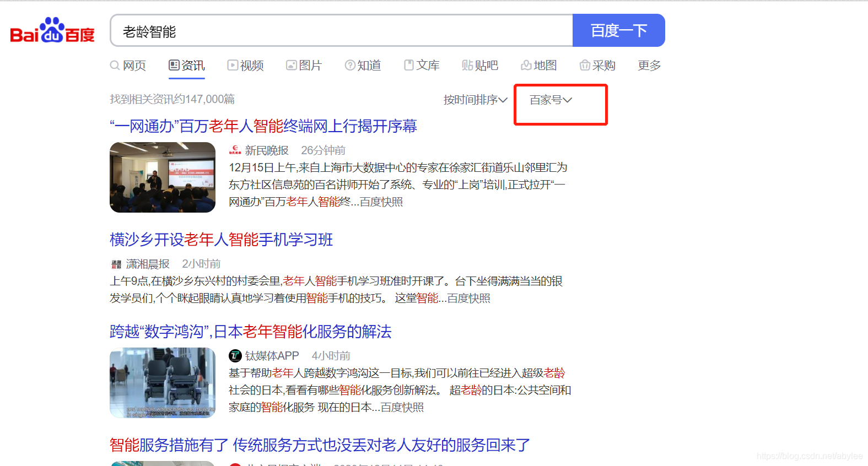Viewport: 868px width, 466px height.
Task: Open the 横沙乡开设老年人智能手机学习班 article
Action: [222, 240]
